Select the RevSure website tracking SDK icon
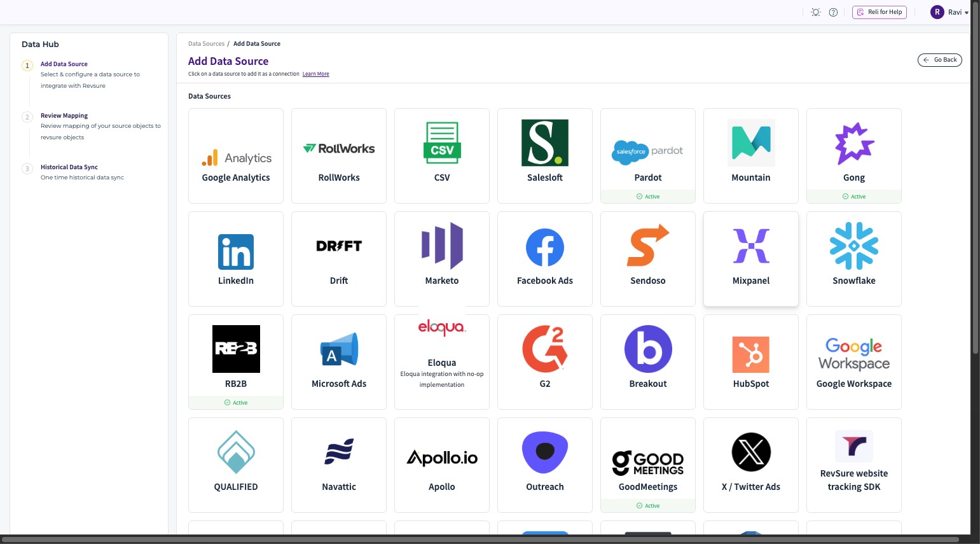 (x=854, y=446)
